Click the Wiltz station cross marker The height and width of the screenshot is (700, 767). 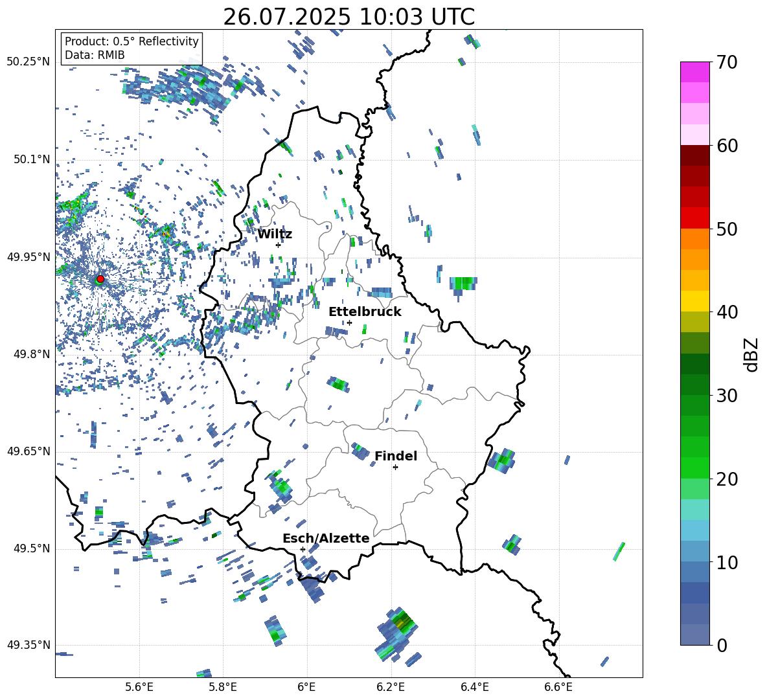point(278,245)
